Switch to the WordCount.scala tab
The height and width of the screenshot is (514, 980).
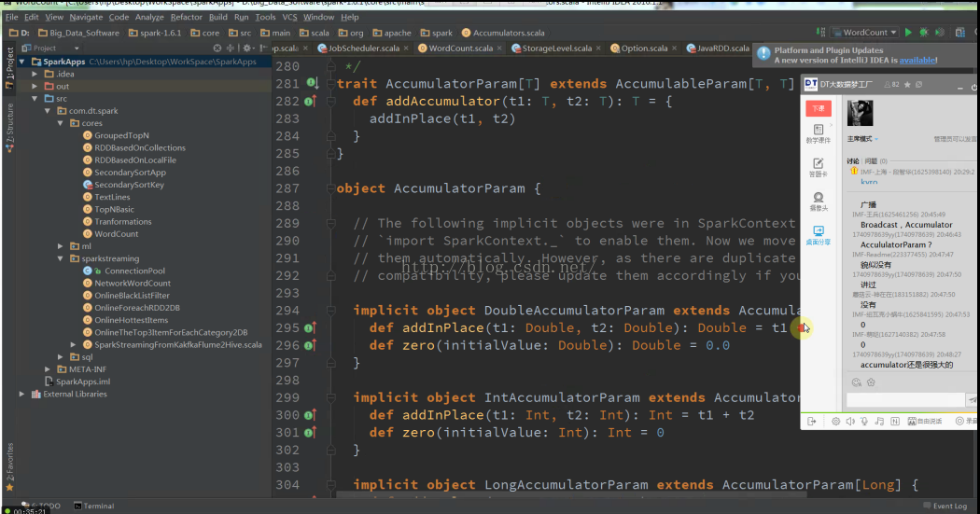(460, 49)
